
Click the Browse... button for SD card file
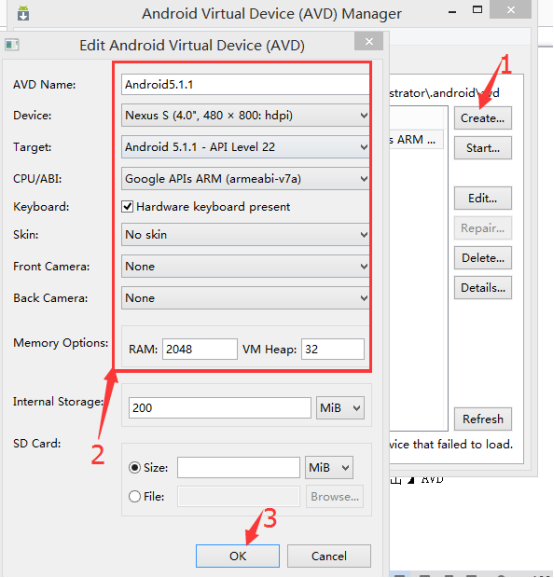click(x=335, y=497)
